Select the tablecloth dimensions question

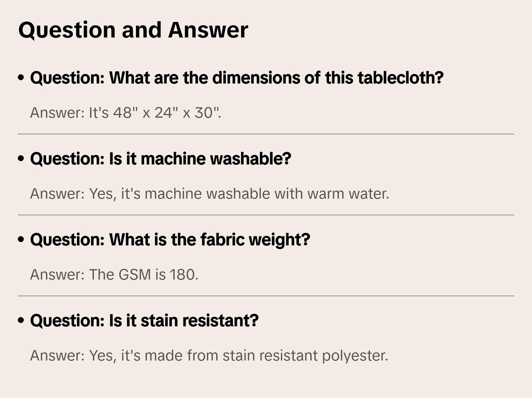coord(237,78)
